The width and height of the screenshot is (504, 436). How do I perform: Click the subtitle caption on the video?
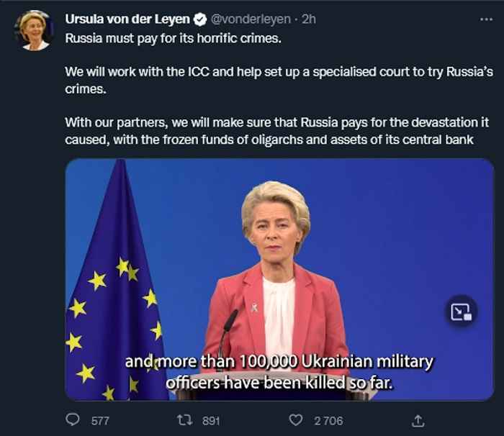(279, 372)
